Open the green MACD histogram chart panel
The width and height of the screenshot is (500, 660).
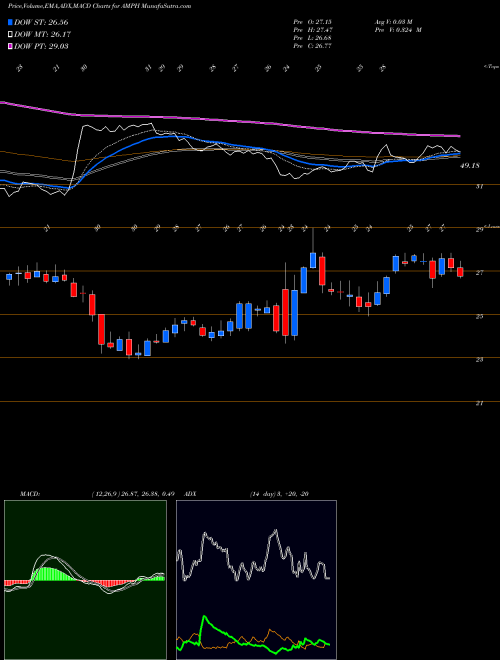85,580
